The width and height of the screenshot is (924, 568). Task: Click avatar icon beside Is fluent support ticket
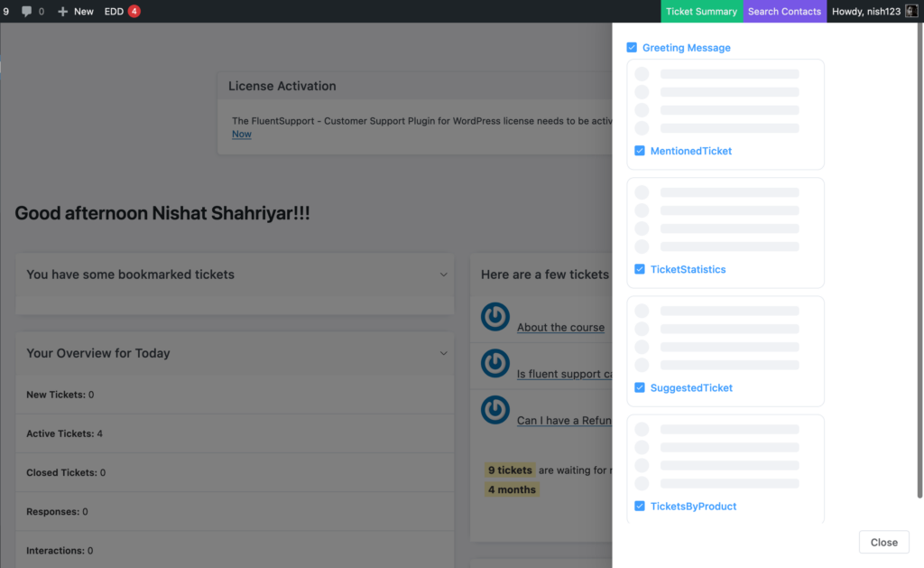(495, 363)
